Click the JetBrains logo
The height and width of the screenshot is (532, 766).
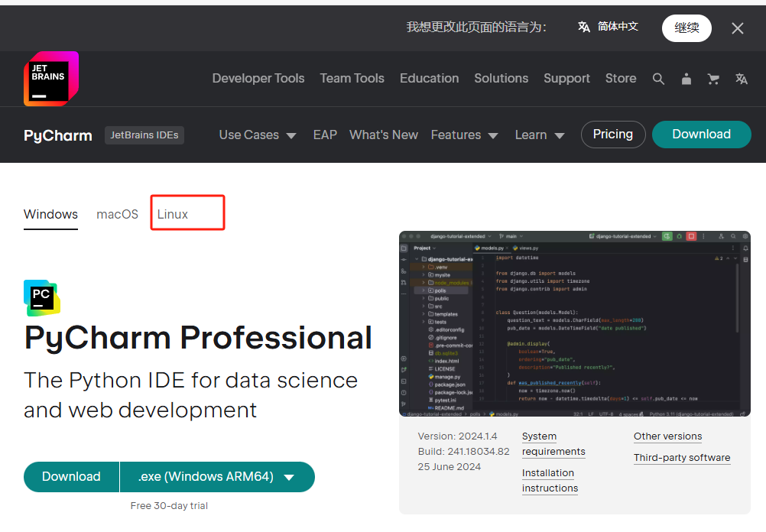point(51,79)
